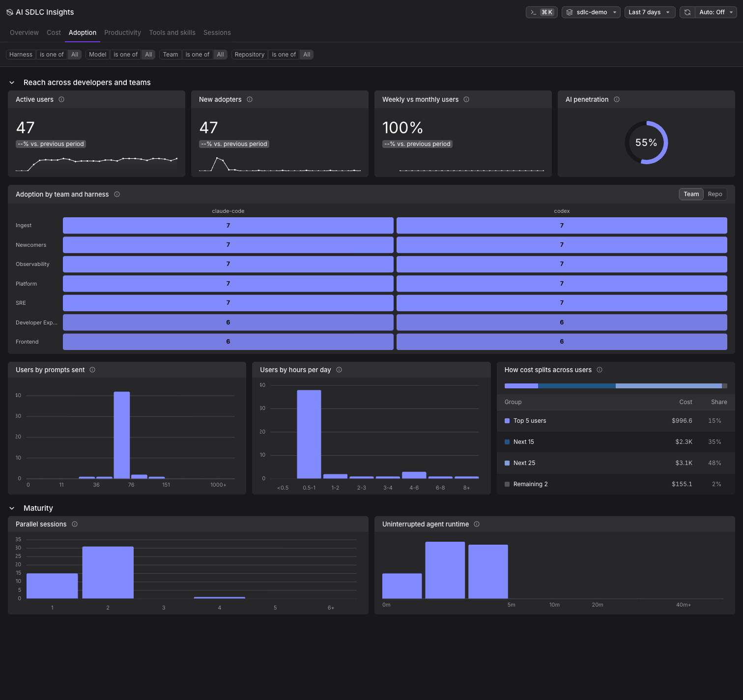The height and width of the screenshot is (700, 743).
Task: Open the Auto: Off refresh dropdown
Action: [x=716, y=12]
